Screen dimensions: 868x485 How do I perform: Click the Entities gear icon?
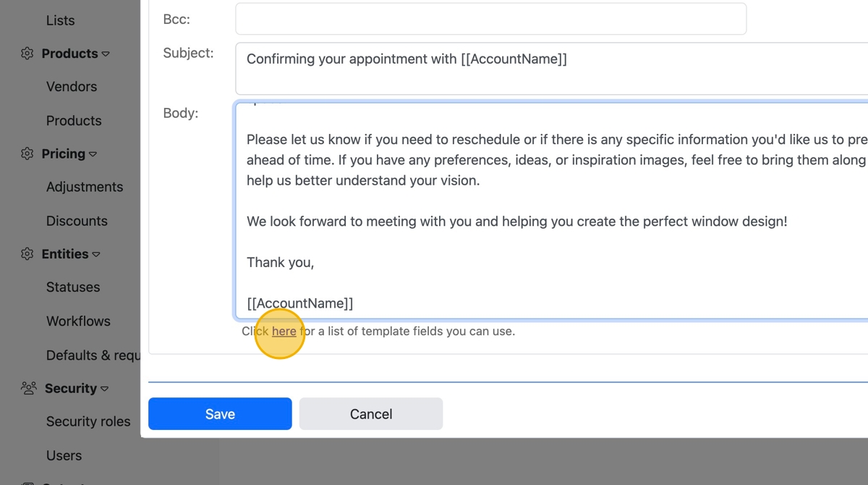(27, 254)
